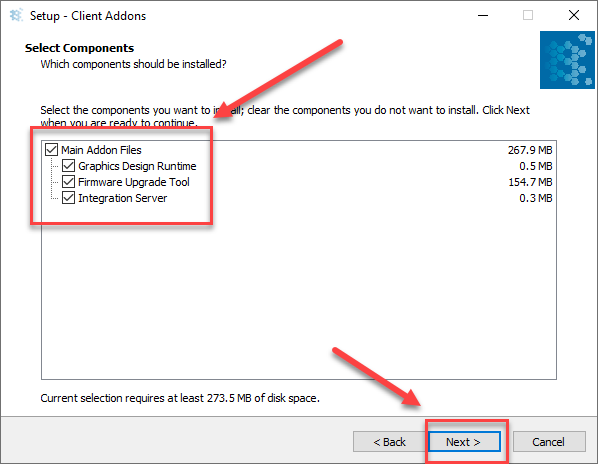Toggle the Integration Server checkbox
The width and height of the screenshot is (598, 464).
(68, 197)
